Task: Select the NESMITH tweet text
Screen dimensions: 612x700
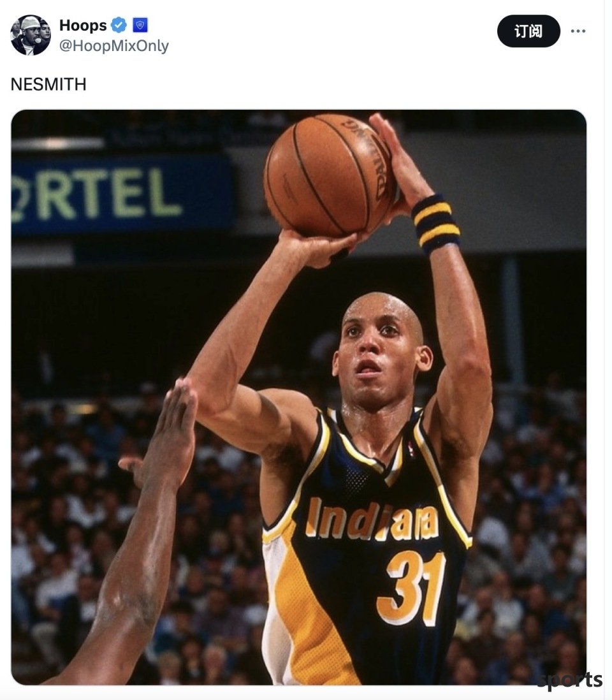Action: pyautogui.click(x=48, y=84)
